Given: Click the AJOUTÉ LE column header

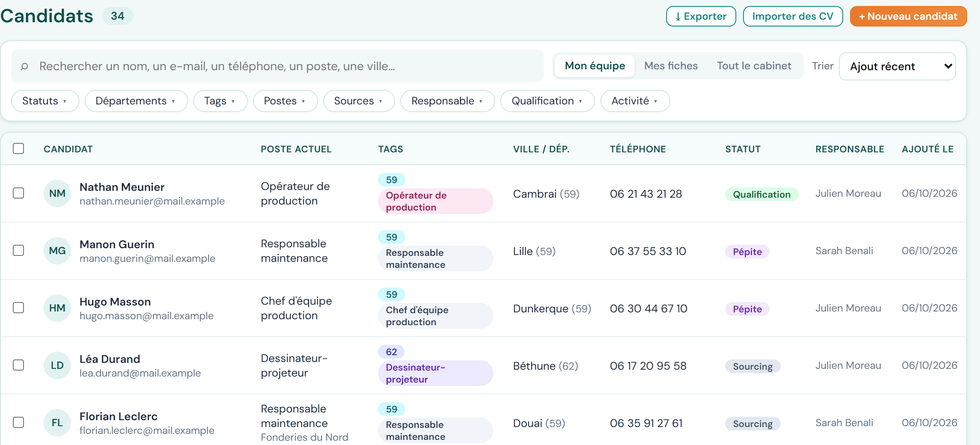Looking at the screenshot, I should [x=927, y=149].
